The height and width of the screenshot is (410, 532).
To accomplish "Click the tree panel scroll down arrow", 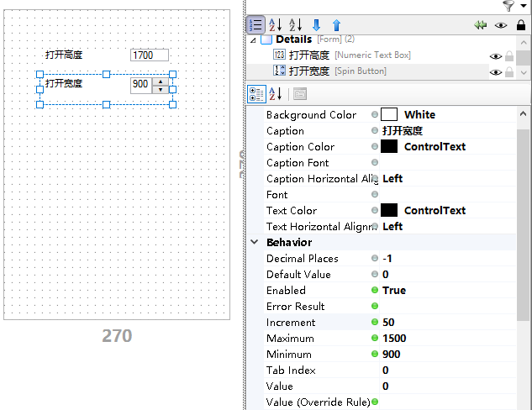I will pos(524,72).
